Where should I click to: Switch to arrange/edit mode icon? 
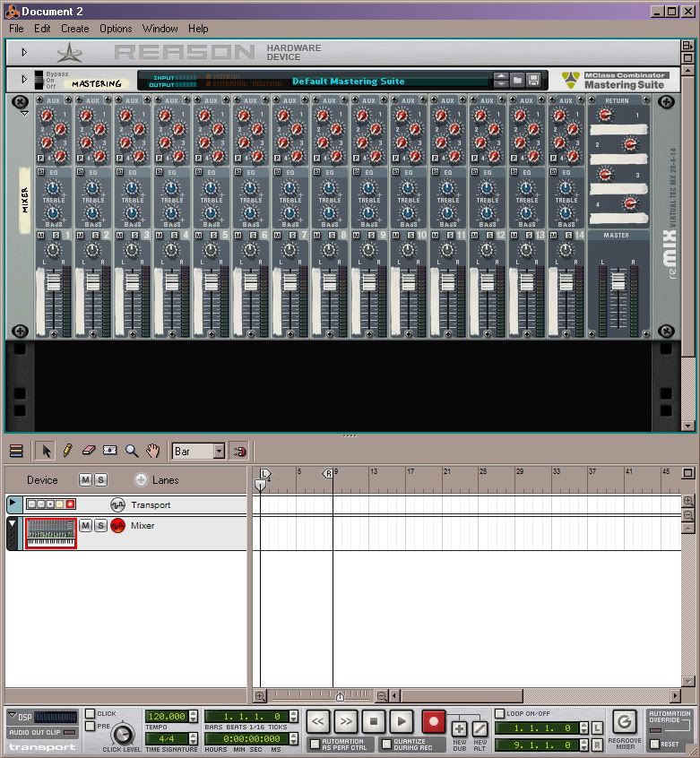(16, 451)
